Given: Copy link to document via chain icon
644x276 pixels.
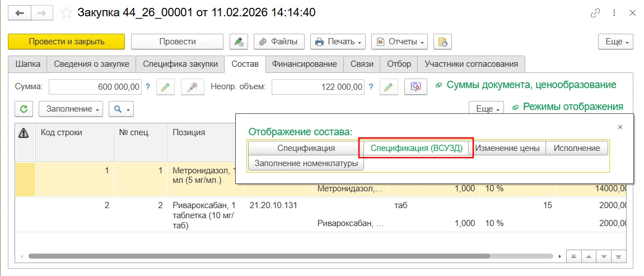Looking at the screenshot, I should click(595, 13).
